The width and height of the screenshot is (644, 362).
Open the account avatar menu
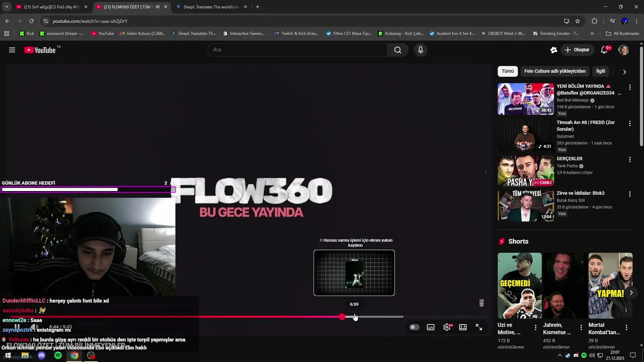(x=623, y=50)
